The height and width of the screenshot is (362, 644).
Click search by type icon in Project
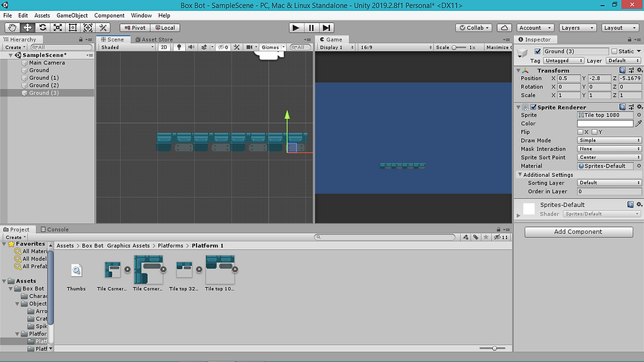click(x=465, y=237)
